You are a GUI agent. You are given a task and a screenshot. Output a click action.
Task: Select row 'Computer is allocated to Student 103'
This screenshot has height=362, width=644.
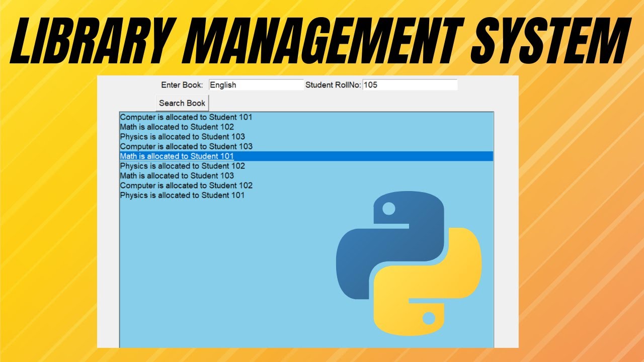pyautogui.click(x=306, y=146)
